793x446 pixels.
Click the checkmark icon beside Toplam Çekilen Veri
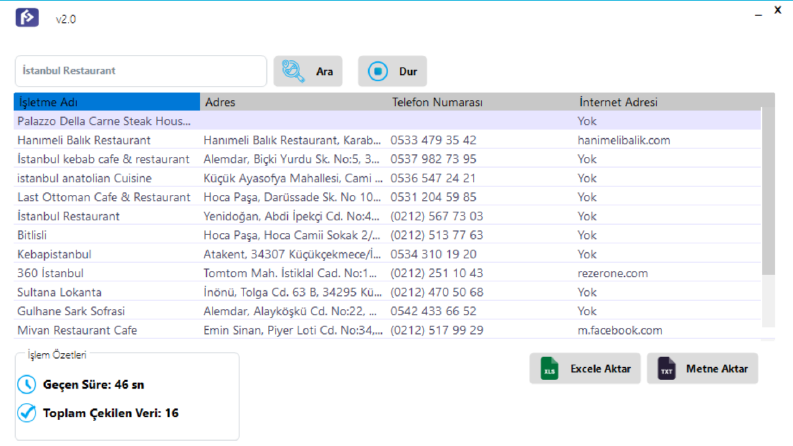coord(27,413)
